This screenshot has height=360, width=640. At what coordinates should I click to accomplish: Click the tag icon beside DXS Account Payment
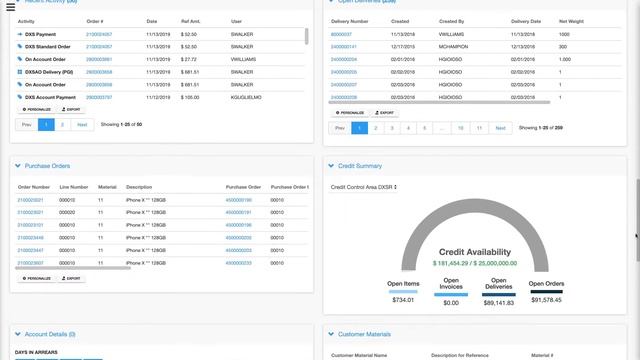(20, 97)
